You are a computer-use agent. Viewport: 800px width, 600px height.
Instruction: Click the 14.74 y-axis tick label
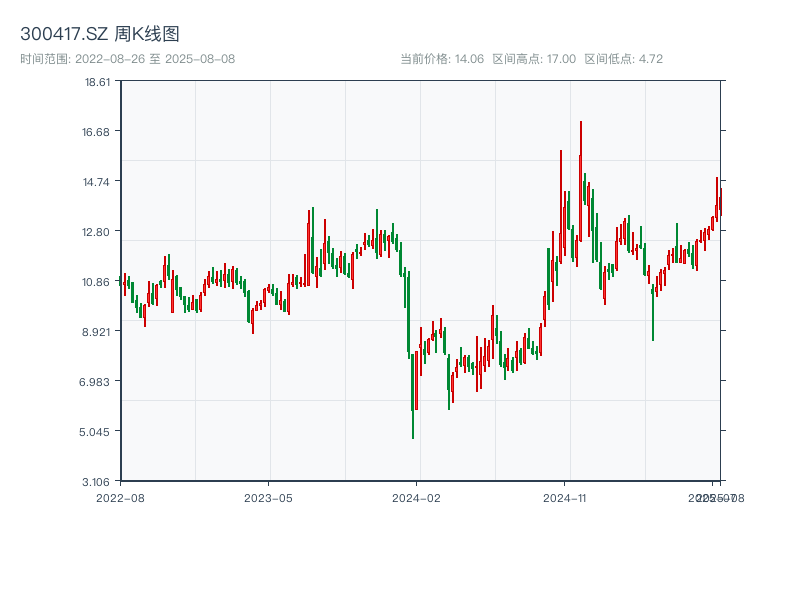[x=98, y=182]
